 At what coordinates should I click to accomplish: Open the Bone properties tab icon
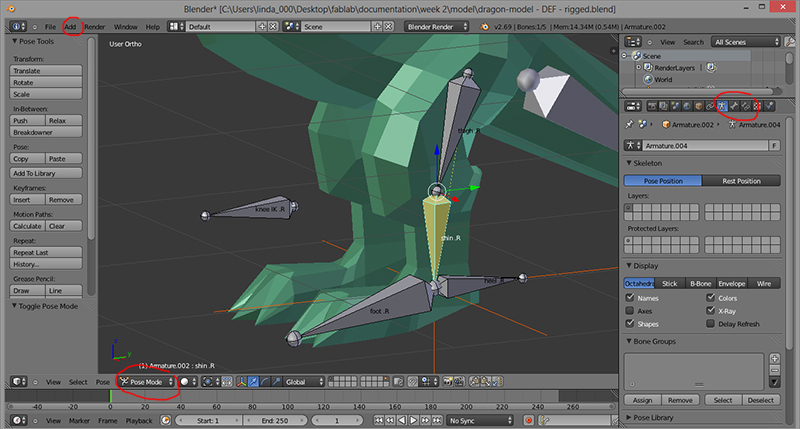734,106
